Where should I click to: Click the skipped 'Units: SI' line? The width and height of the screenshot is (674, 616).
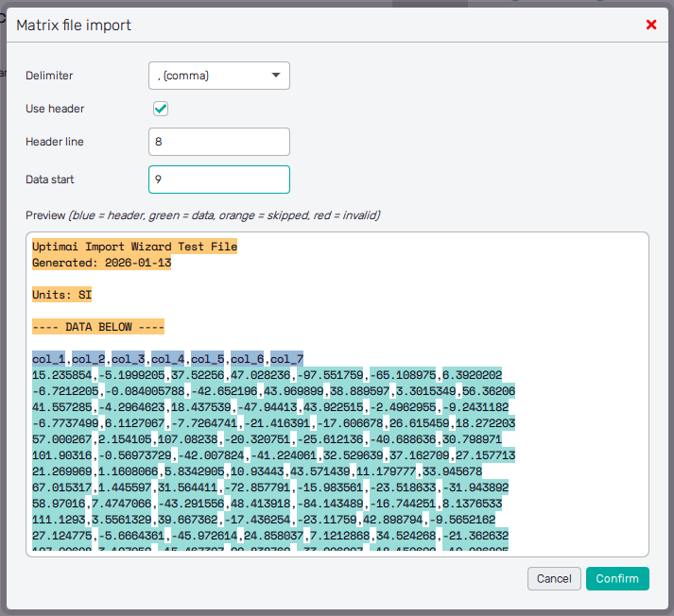(61, 295)
